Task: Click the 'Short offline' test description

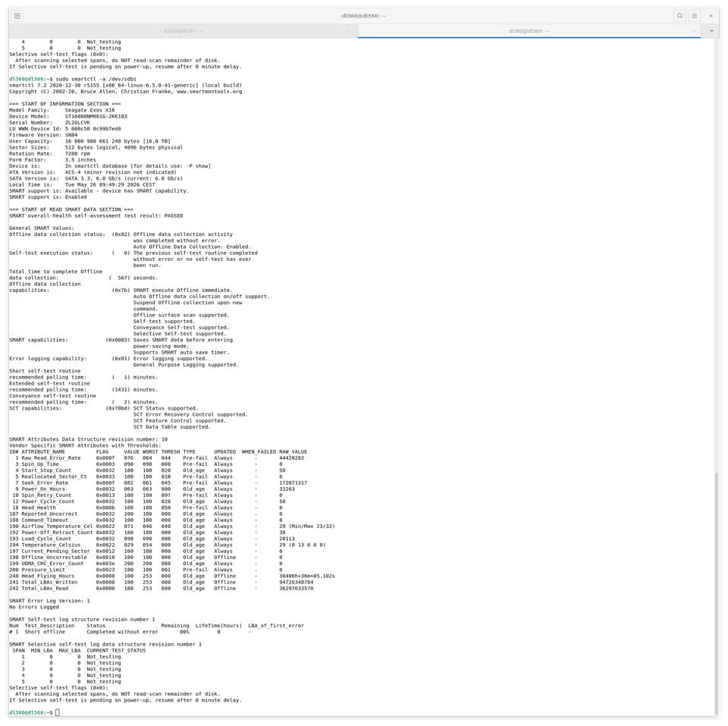Action: click(45, 632)
